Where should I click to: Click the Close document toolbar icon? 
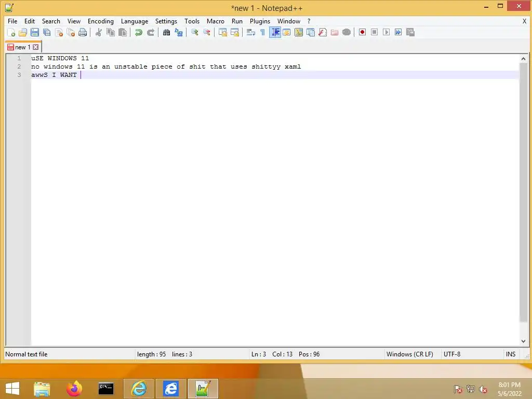tap(59, 32)
